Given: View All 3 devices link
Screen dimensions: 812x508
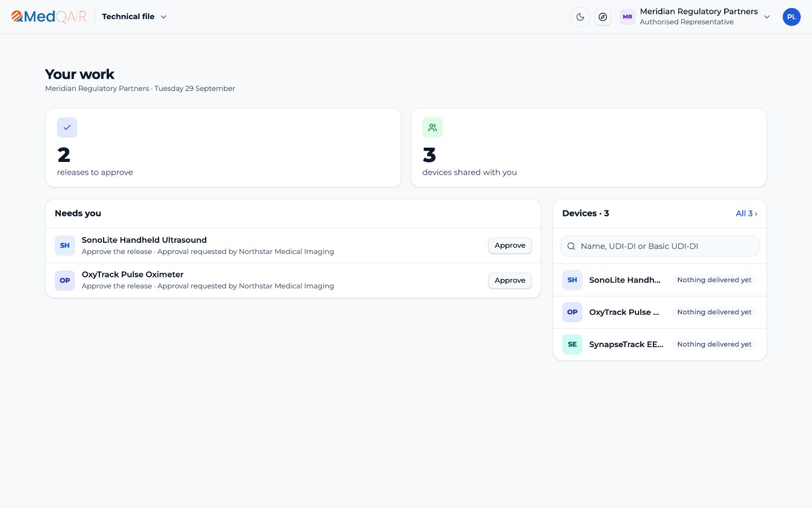Looking at the screenshot, I should pyautogui.click(x=746, y=213).
